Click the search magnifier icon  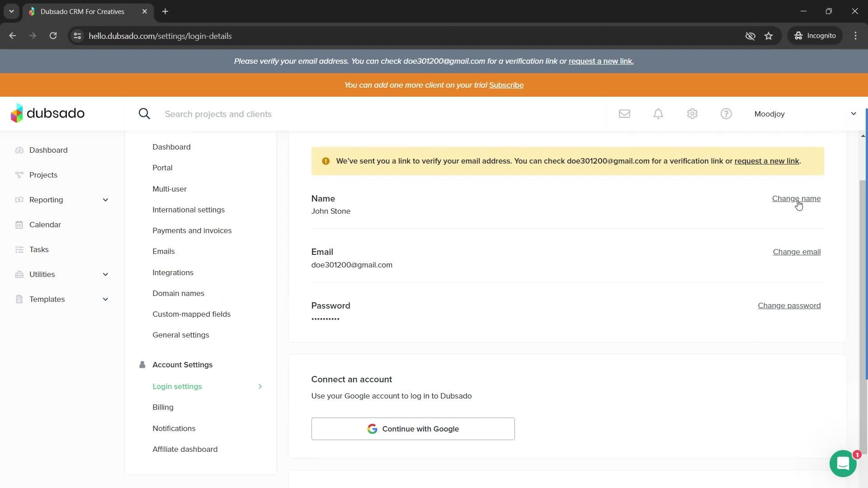point(144,114)
